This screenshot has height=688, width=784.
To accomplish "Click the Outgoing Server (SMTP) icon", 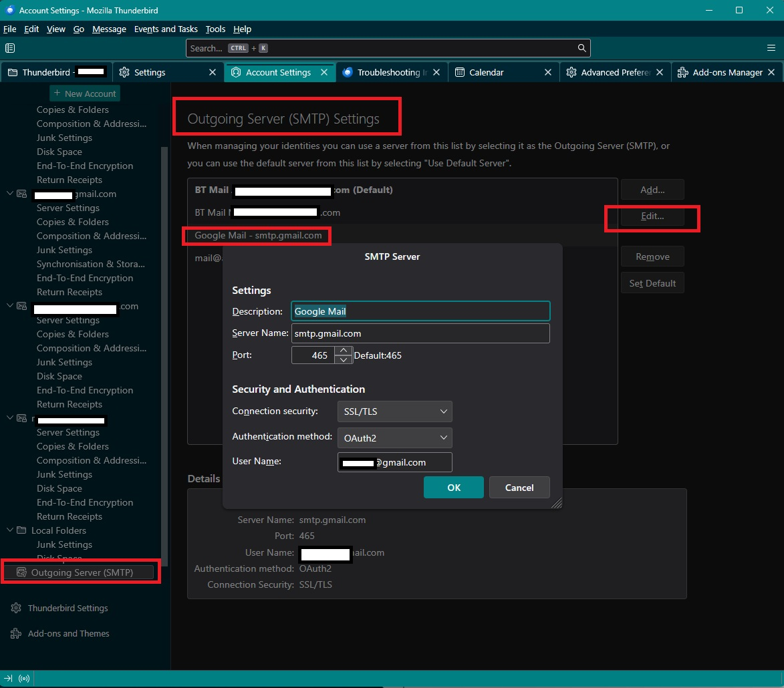I will (21, 572).
